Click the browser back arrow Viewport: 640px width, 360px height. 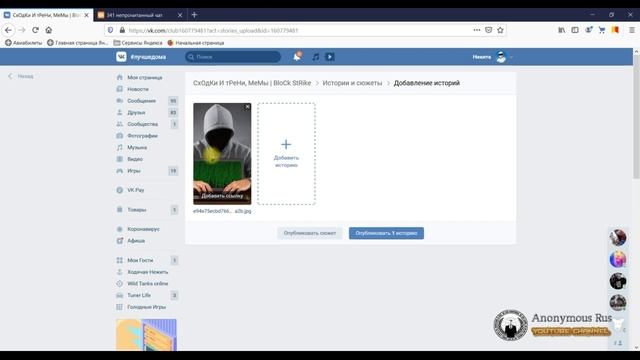tap(8, 30)
